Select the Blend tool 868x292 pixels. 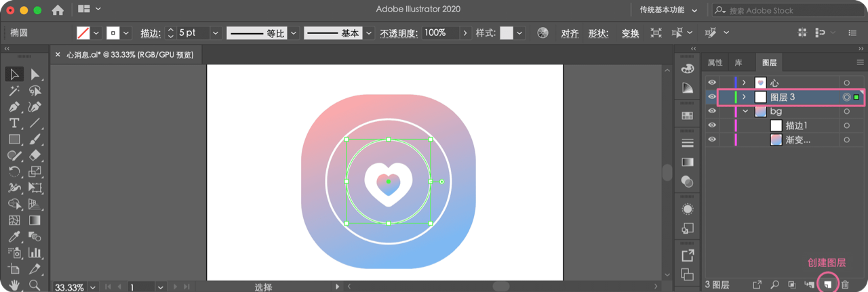35,236
